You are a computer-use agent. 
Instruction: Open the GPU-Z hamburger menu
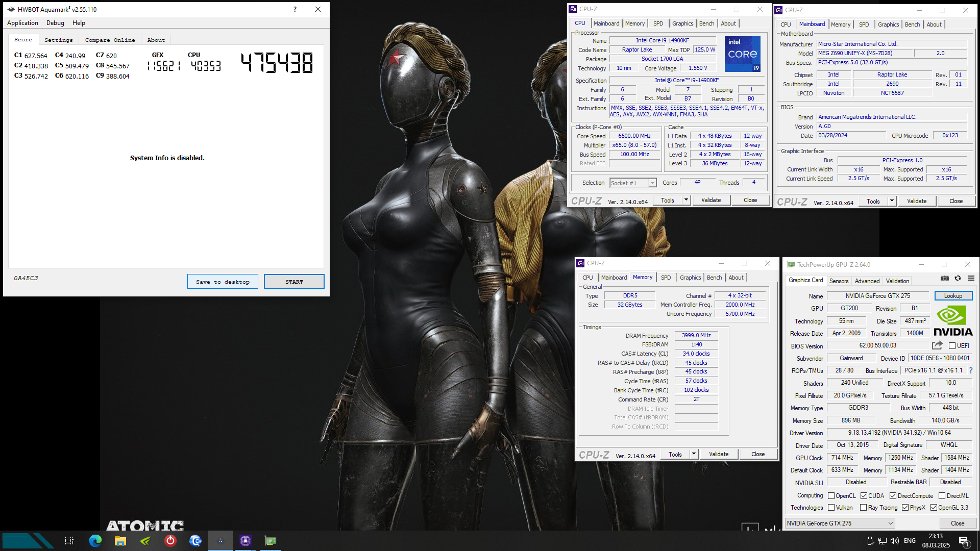point(971,278)
